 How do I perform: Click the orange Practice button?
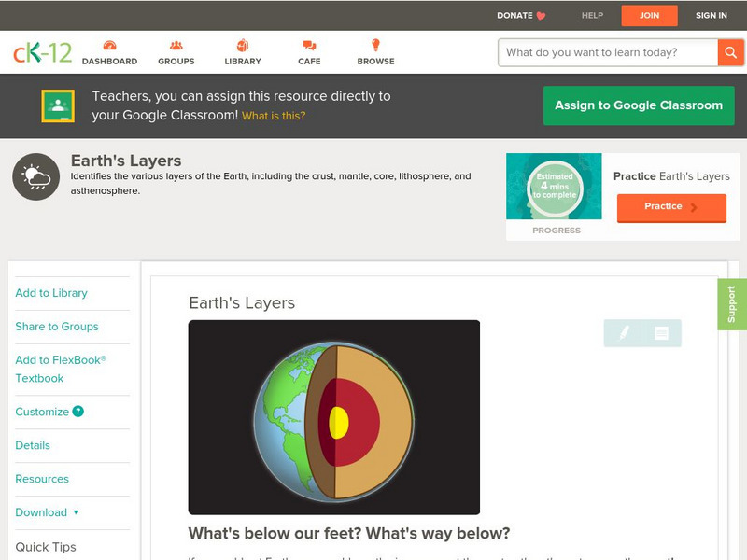(671, 207)
